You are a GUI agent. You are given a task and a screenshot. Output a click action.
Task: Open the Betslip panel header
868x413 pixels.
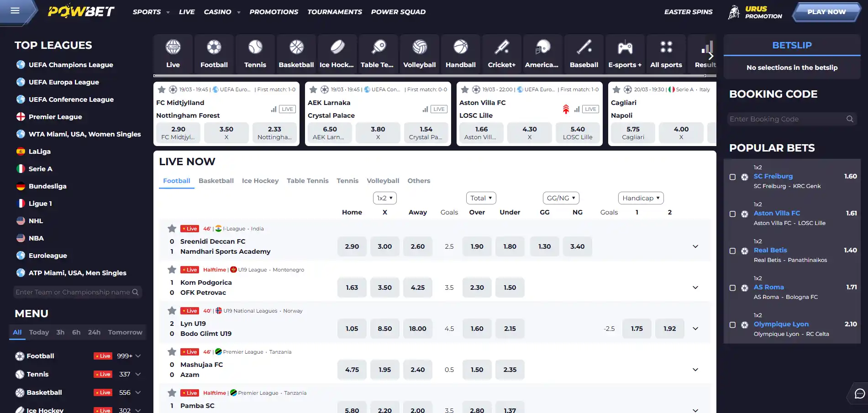(792, 45)
